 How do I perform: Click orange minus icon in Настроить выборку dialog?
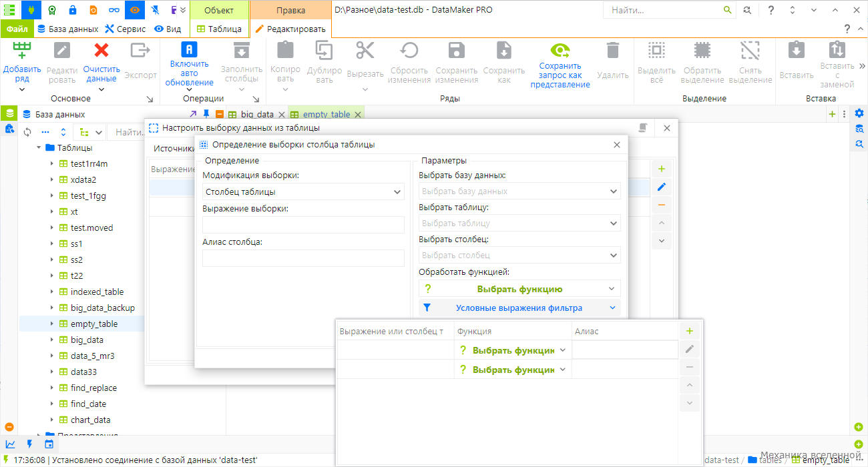[x=662, y=205]
